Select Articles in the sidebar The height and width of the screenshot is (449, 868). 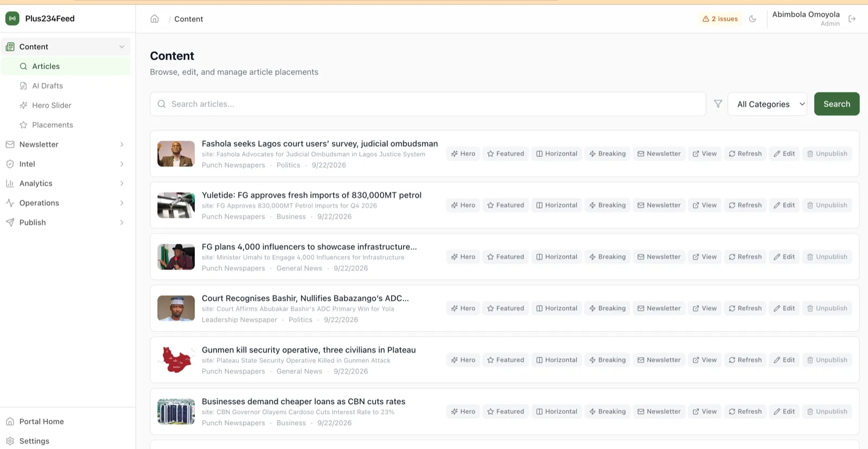tap(65, 66)
